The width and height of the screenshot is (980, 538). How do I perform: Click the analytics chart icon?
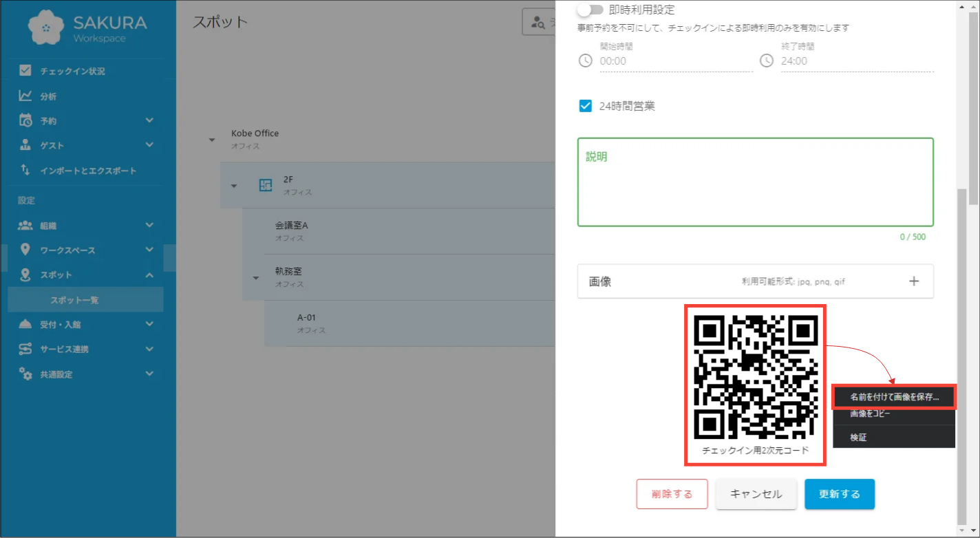[x=25, y=96]
